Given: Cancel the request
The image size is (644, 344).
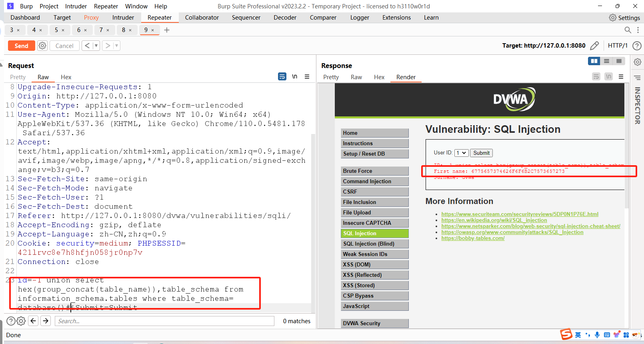Looking at the screenshot, I should coord(64,46).
